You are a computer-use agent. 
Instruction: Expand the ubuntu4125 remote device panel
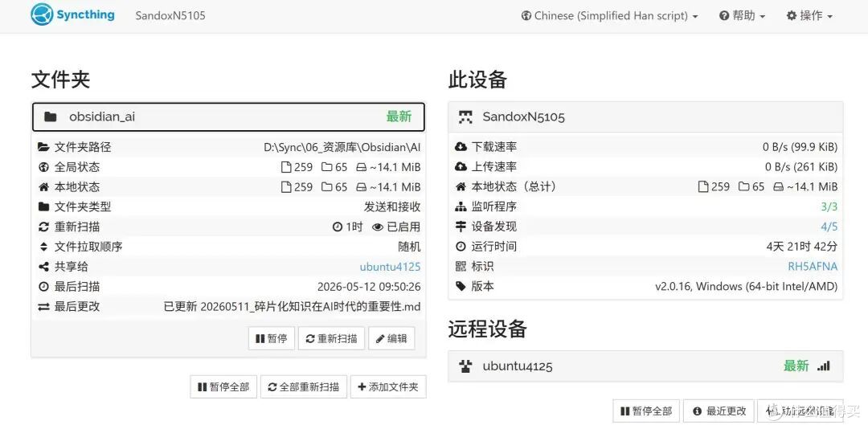click(x=645, y=366)
